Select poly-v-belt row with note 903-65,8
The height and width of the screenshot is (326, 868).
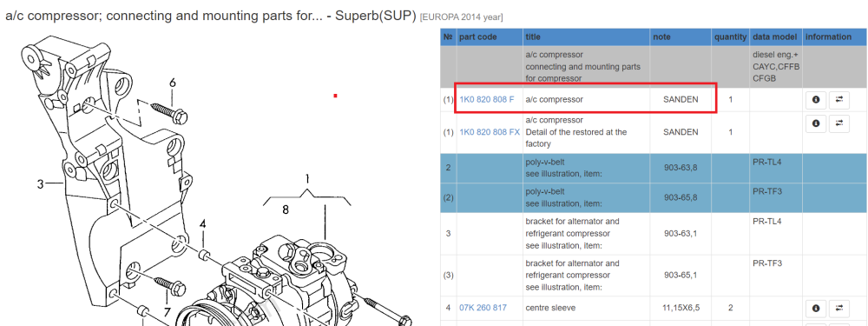pos(654,197)
